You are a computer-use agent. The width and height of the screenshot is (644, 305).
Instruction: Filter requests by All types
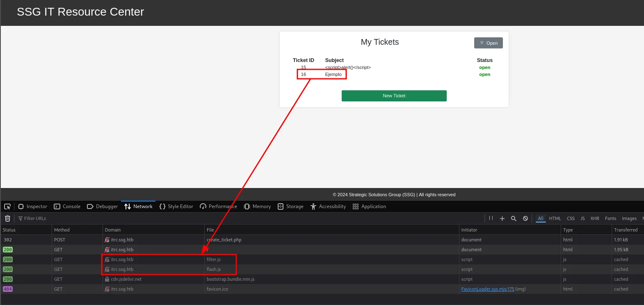pyautogui.click(x=541, y=218)
